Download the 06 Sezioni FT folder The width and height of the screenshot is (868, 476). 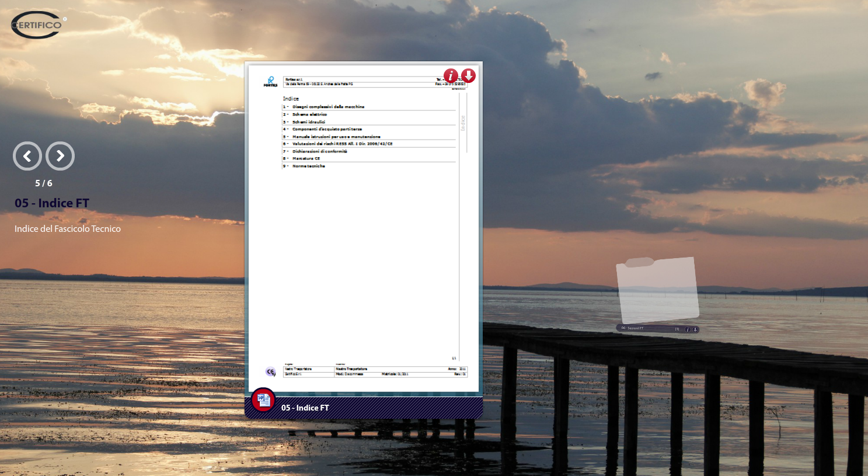pyautogui.click(x=695, y=329)
